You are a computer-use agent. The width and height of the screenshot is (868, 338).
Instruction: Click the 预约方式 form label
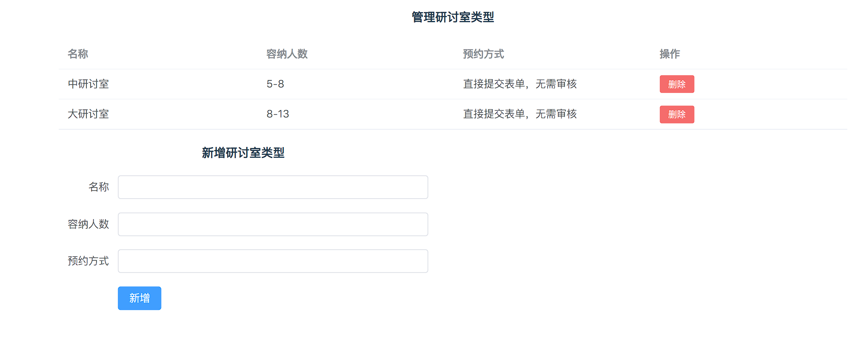(88, 261)
